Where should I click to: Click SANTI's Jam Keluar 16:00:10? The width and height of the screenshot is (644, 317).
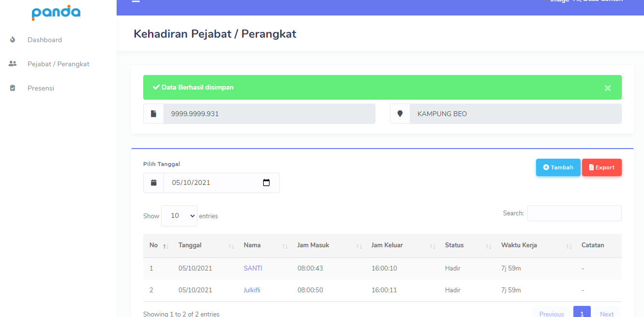pos(384,268)
